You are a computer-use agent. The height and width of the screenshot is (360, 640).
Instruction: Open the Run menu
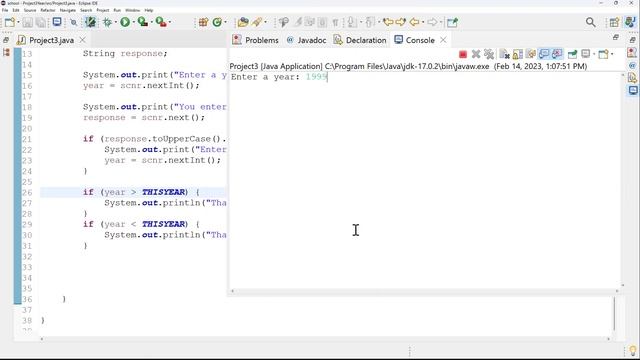pos(117,10)
